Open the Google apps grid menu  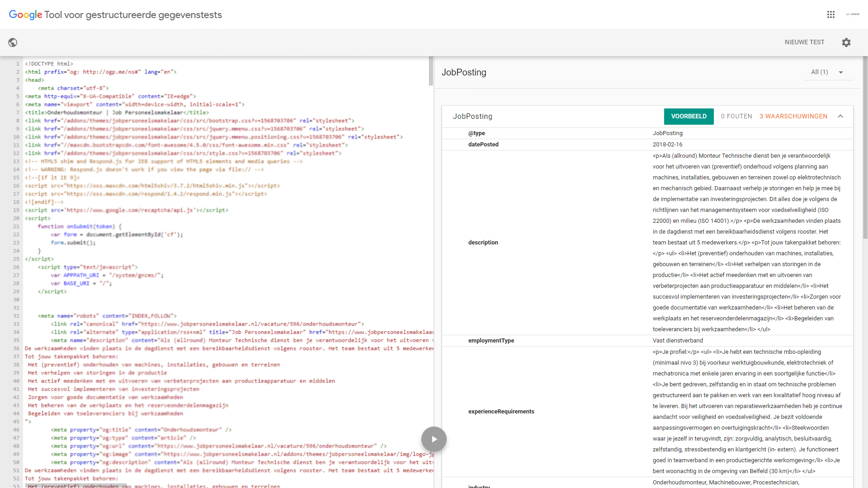click(830, 14)
